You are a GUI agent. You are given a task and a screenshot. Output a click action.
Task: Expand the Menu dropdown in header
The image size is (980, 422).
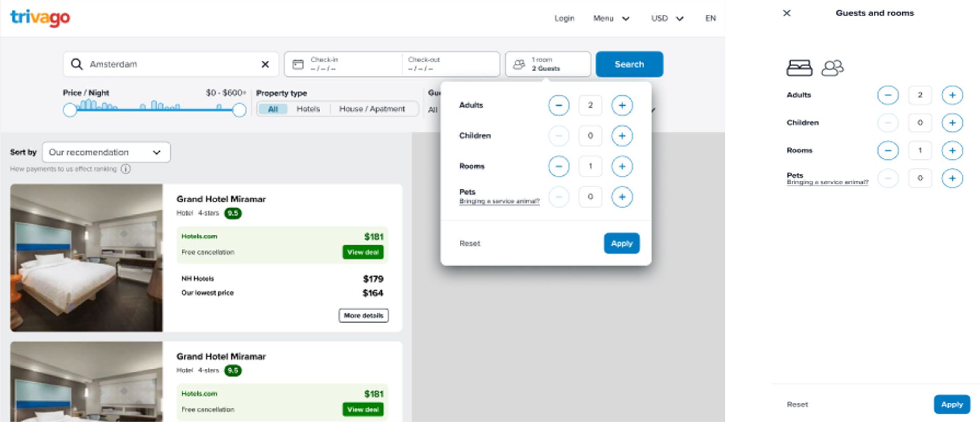[611, 18]
